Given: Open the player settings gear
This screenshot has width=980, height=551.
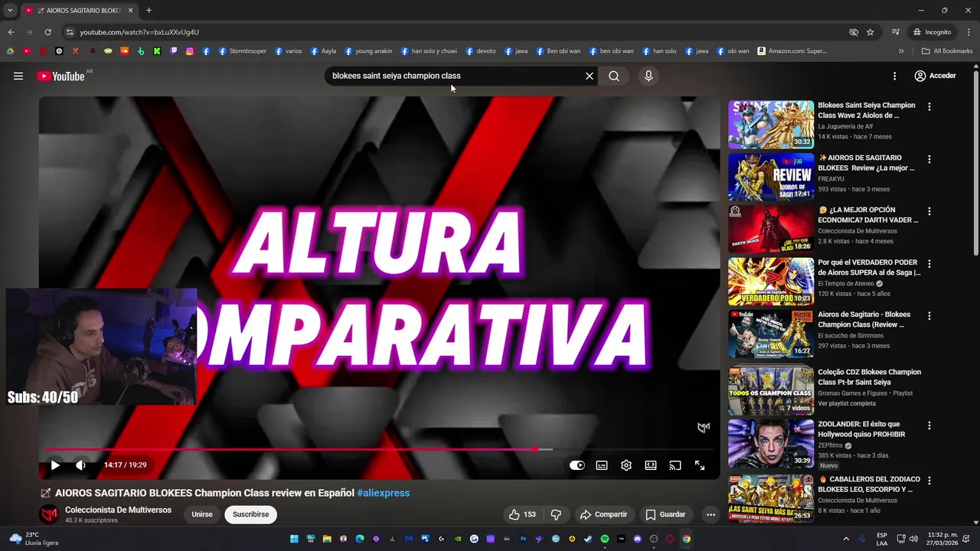Looking at the screenshot, I should coord(626,465).
